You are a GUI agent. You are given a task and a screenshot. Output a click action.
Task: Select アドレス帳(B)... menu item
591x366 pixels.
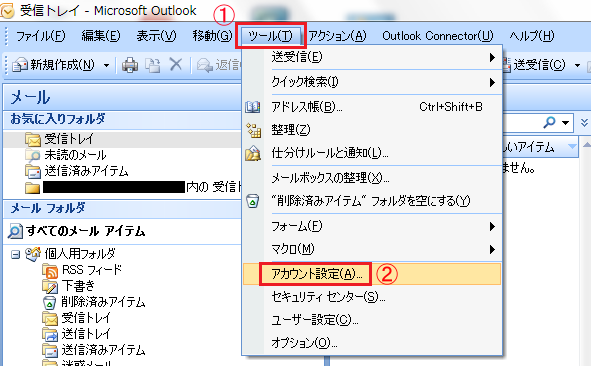click(372, 107)
